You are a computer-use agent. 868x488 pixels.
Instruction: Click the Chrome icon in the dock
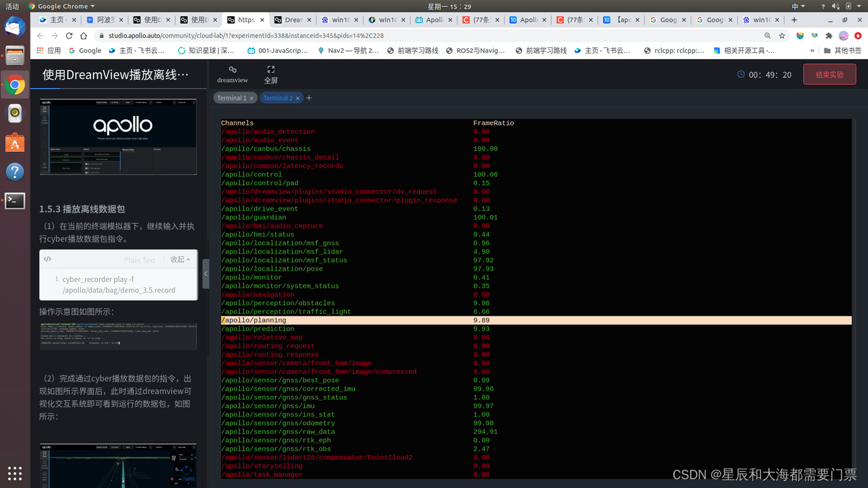[15, 85]
